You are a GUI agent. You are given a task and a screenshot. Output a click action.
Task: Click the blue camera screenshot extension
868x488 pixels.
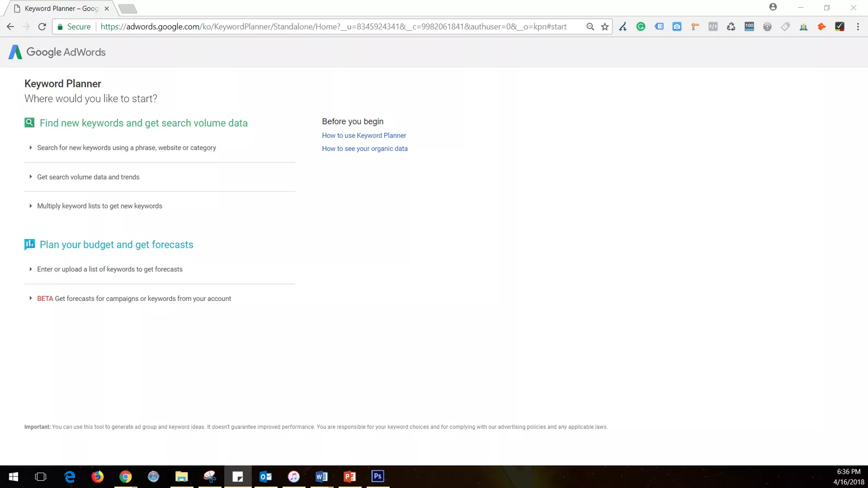(677, 26)
